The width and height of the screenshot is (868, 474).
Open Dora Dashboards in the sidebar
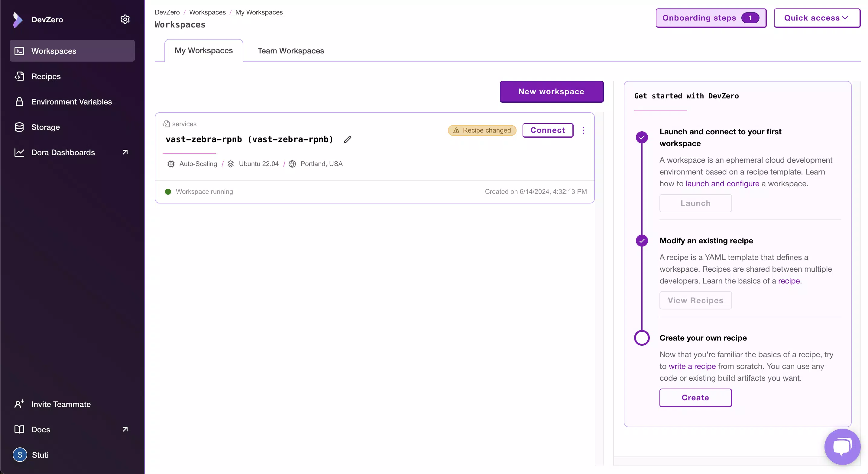(72, 152)
